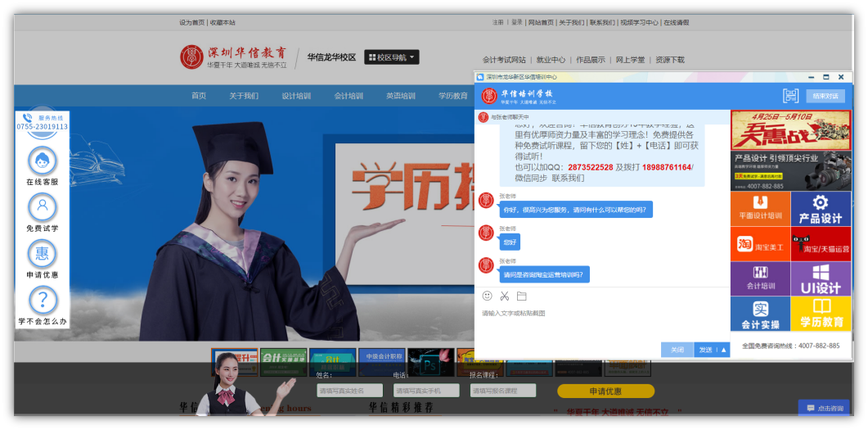The height and width of the screenshot is (430, 868).
Task: Open the 资源下载 link
Action: tap(670, 60)
